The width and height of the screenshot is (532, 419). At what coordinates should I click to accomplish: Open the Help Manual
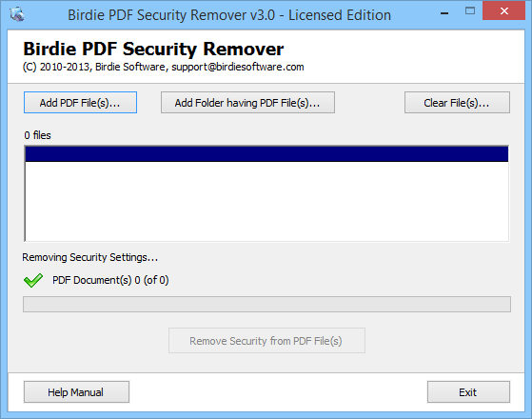click(76, 392)
